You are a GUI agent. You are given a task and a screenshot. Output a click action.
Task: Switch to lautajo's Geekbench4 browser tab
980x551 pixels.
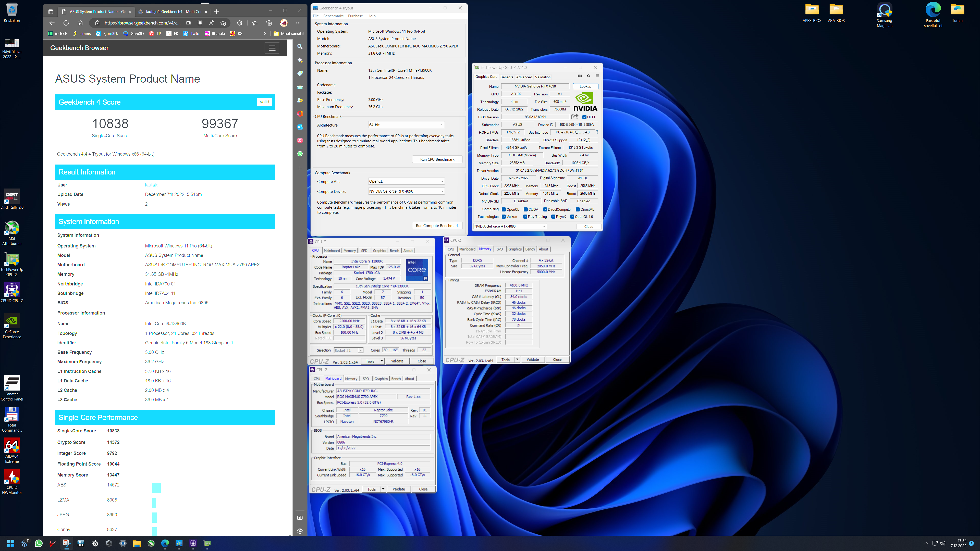(x=173, y=12)
